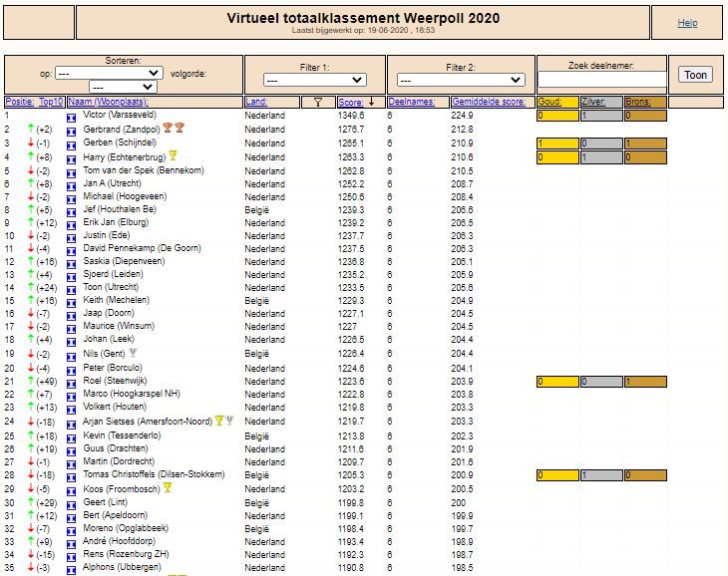Click the blue icon next to Erik Jan (Elburg)
This screenshot has width=728, height=576.
click(71, 225)
